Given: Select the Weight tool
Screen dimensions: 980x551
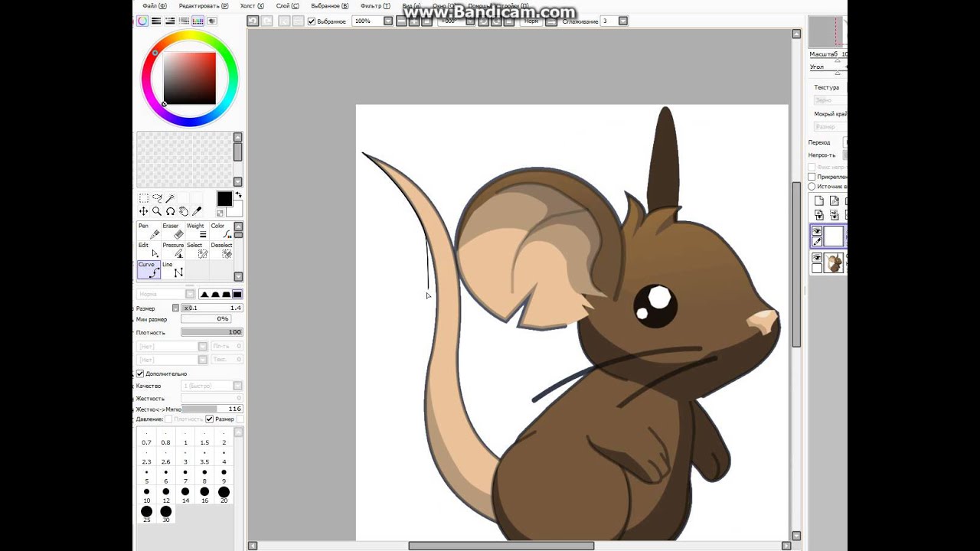Looking at the screenshot, I should [196, 231].
